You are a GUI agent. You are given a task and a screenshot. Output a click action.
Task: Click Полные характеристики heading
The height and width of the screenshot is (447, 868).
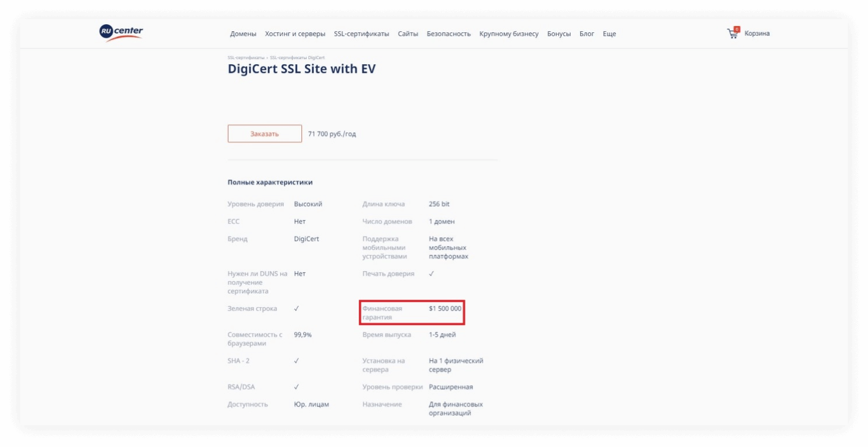click(x=270, y=182)
